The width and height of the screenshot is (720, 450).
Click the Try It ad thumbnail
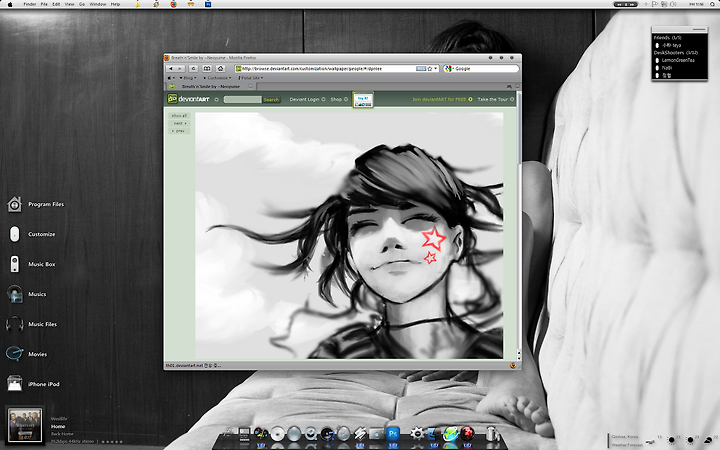pyautogui.click(x=363, y=100)
